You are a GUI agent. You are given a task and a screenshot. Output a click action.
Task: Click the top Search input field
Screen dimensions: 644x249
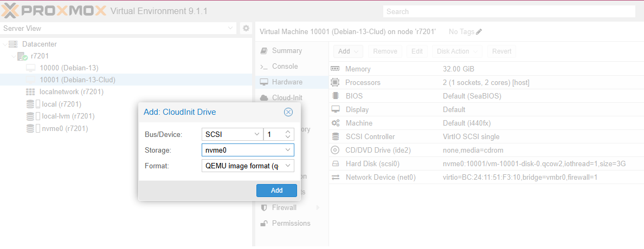[x=508, y=11]
